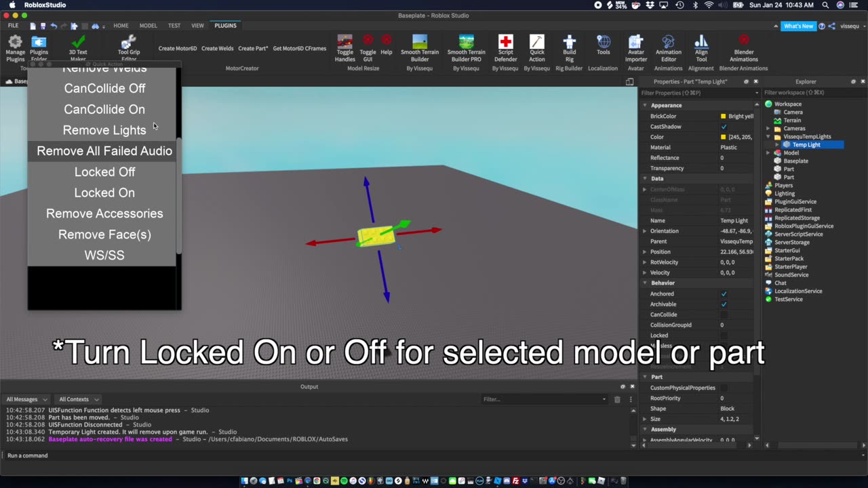Select Baseplate in the Explorer tree

click(796, 161)
